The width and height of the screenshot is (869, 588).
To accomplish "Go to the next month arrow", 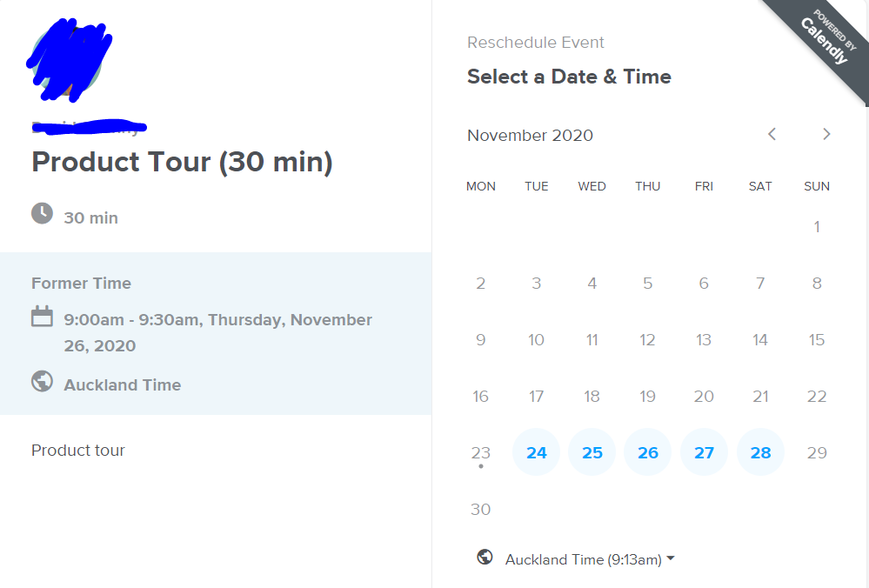I will pyautogui.click(x=826, y=134).
